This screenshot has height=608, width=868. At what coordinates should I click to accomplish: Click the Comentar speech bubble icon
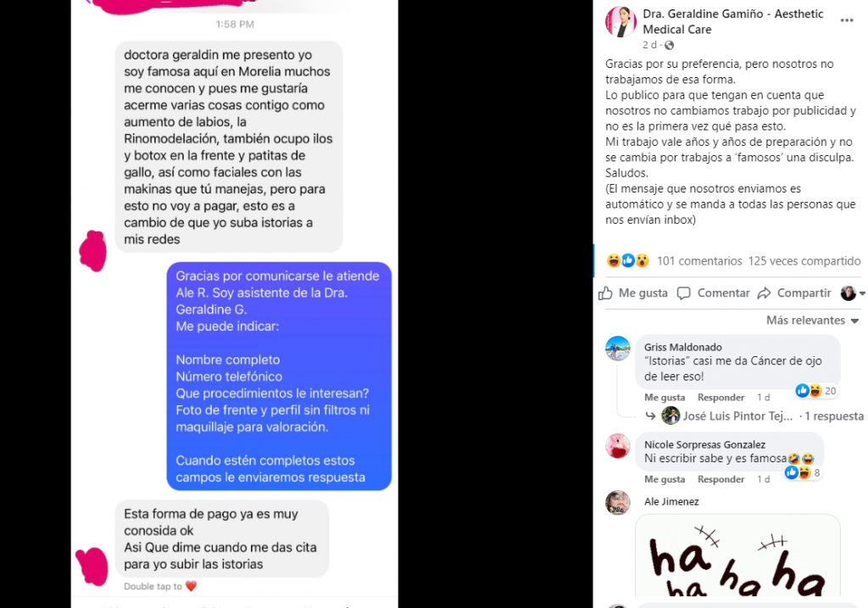(684, 293)
